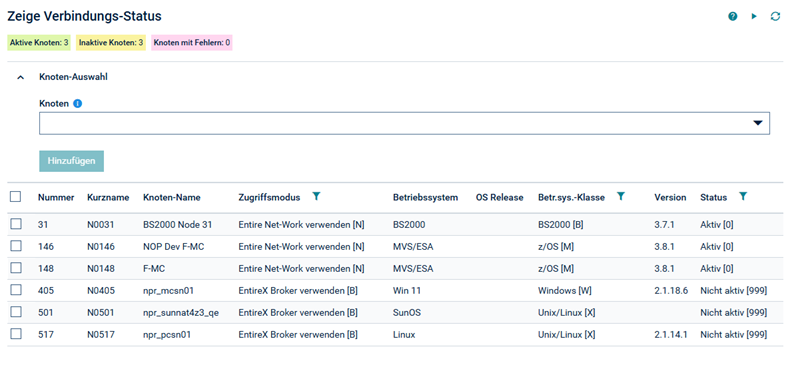The height and width of the screenshot is (379, 796).
Task: Check the box for node 517
Action: pyautogui.click(x=16, y=334)
